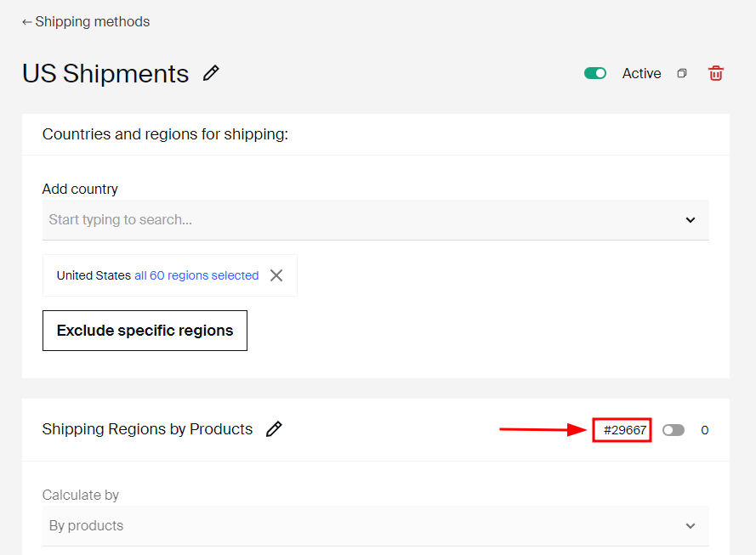The height and width of the screenshot is (555, 756).
Task: Click the US Shipments page title
Action: [105, 74]
